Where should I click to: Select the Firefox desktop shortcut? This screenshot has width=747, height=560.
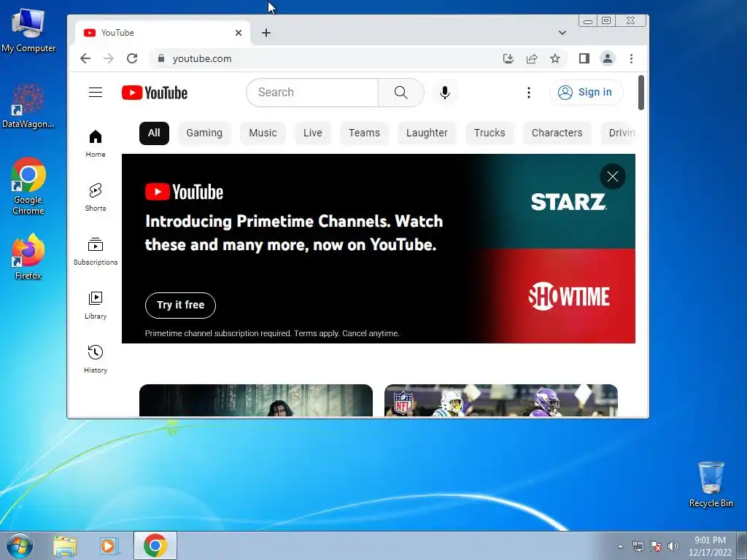[28, 257]
